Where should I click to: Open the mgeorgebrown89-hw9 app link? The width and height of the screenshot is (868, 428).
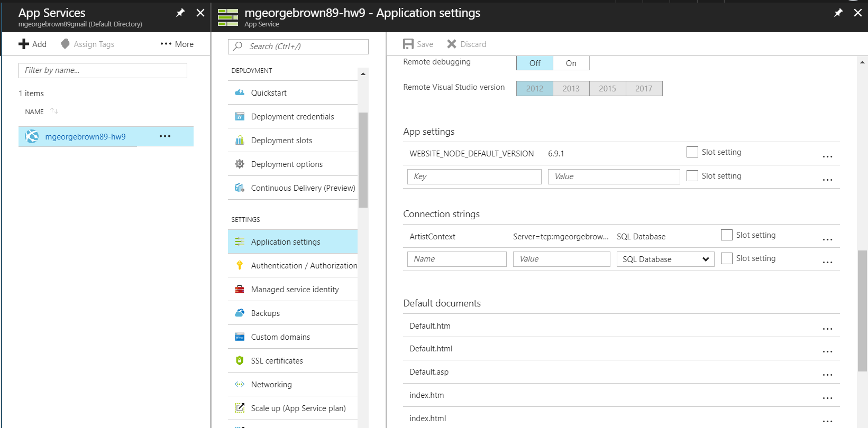tap(85, 136)
